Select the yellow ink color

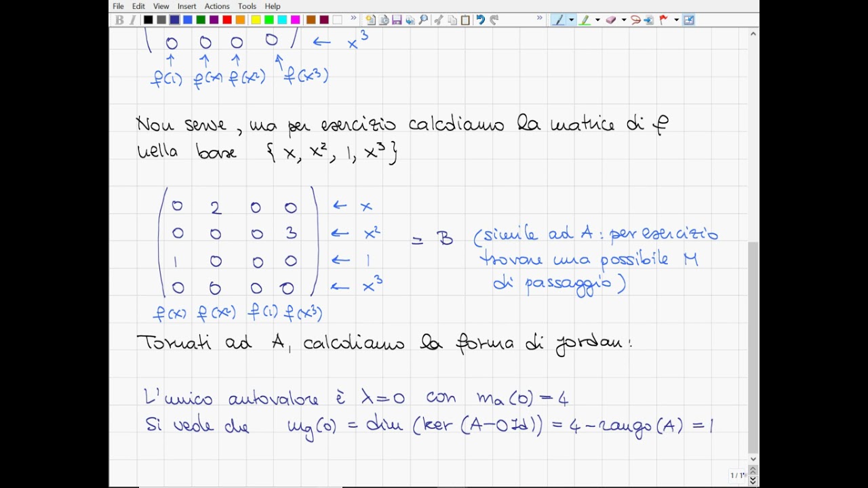tap(256, 20)
